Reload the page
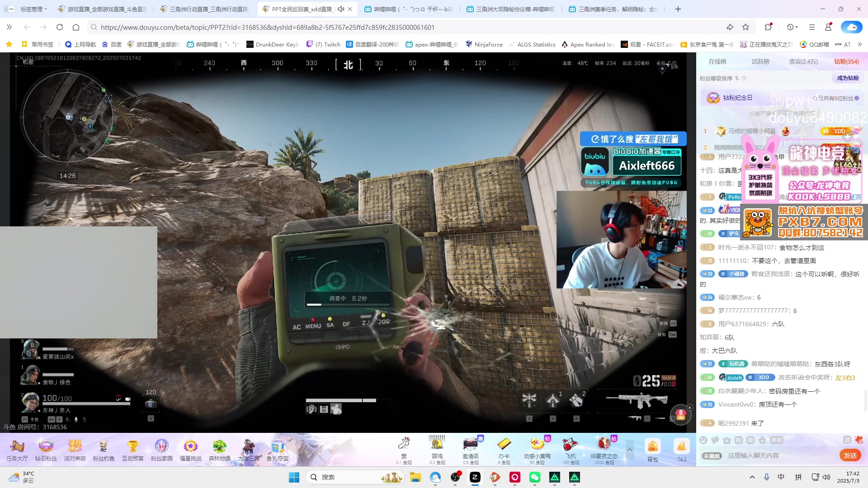868x488 pixels. (x=60, y=27)
